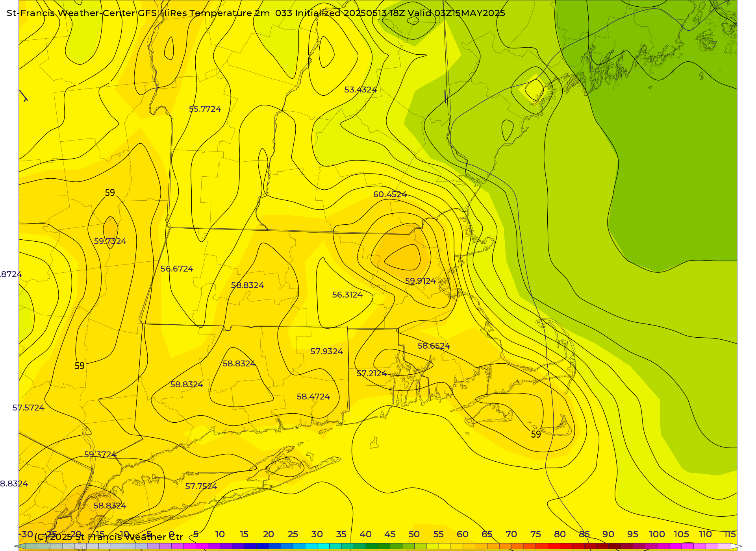
Task: Click the 59.3724 temperature reading
Action: tap(100, 455)
